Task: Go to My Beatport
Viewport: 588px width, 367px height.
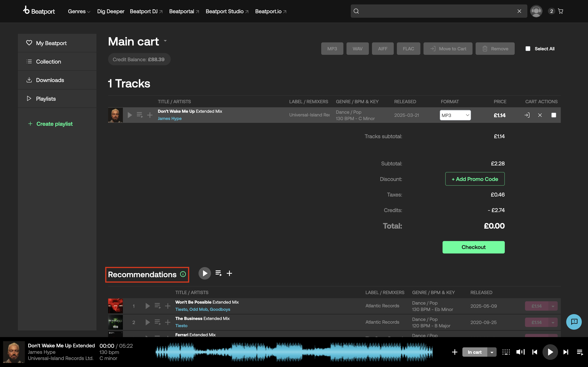Action: point(57,43)
